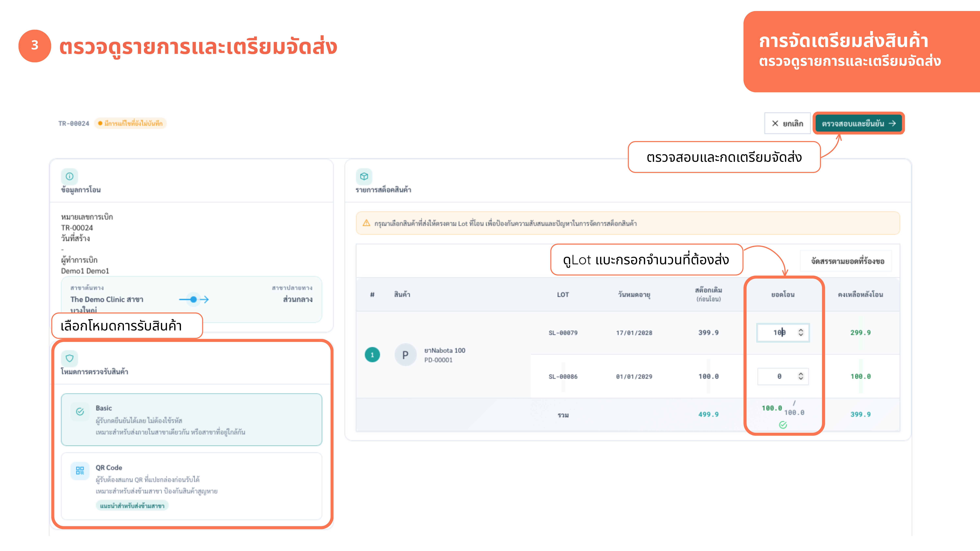Click the remaining value 299.9
The height and width of the screenshot is (551, 980).
[x=861, y=333]
